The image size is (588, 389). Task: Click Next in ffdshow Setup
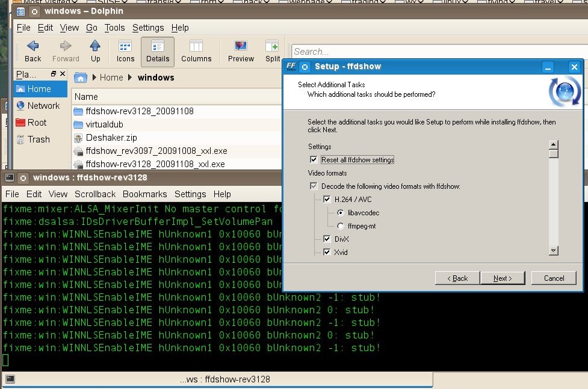click(x=503, y=278)
